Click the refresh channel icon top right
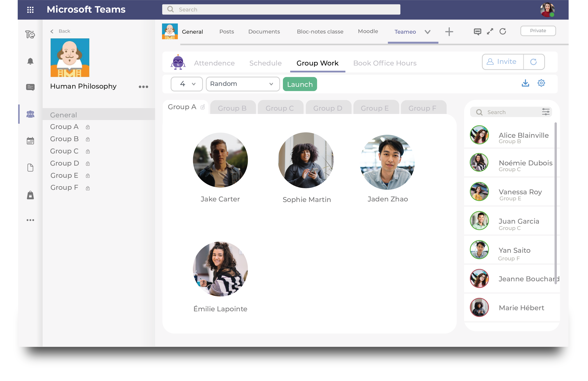Viewport: 588px width, 381px height. pyautogui.click(x=503, y=31)
